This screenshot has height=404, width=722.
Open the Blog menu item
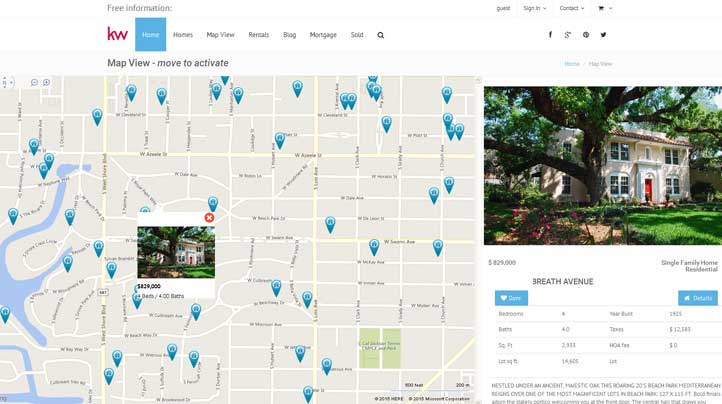(289, 35)
